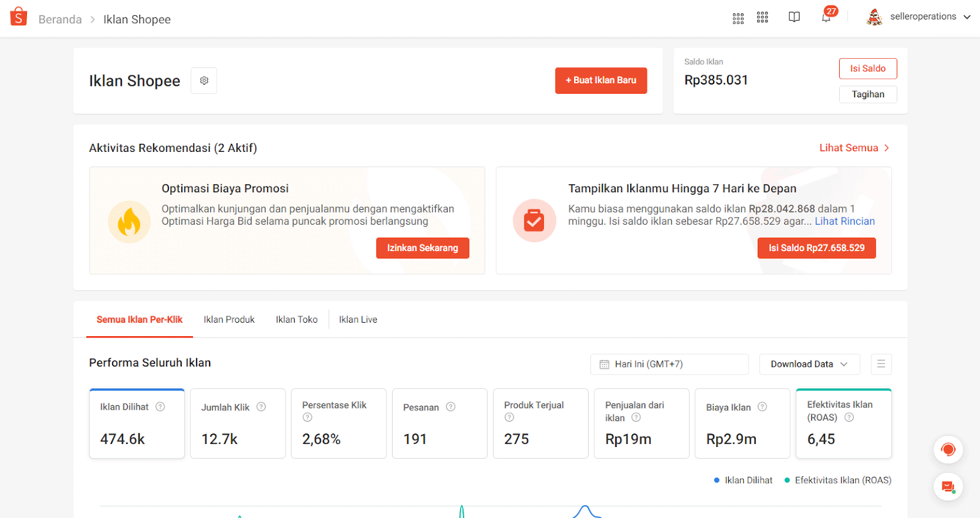Open the chat bubble floating icon
The image size is (980, 518).
point(948,487)
